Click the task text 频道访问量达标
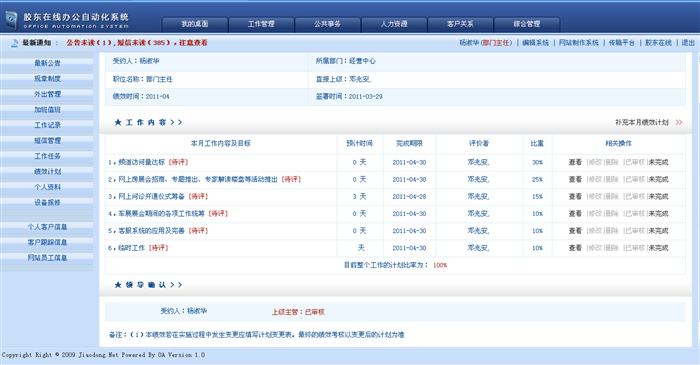This screenshot has height=365, width=700. click(x=142, y=162)
